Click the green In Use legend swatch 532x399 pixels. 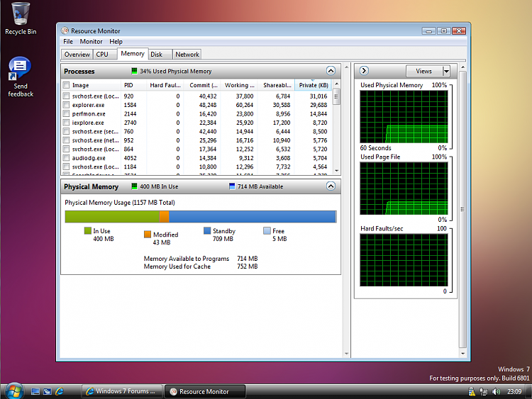click(x=87, y=230)
